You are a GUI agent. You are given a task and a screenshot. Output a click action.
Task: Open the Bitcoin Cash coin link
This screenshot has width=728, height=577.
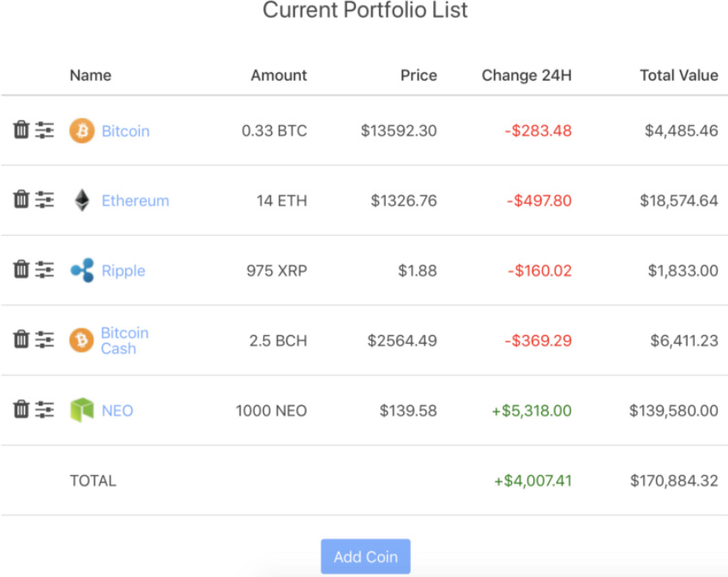124,340
